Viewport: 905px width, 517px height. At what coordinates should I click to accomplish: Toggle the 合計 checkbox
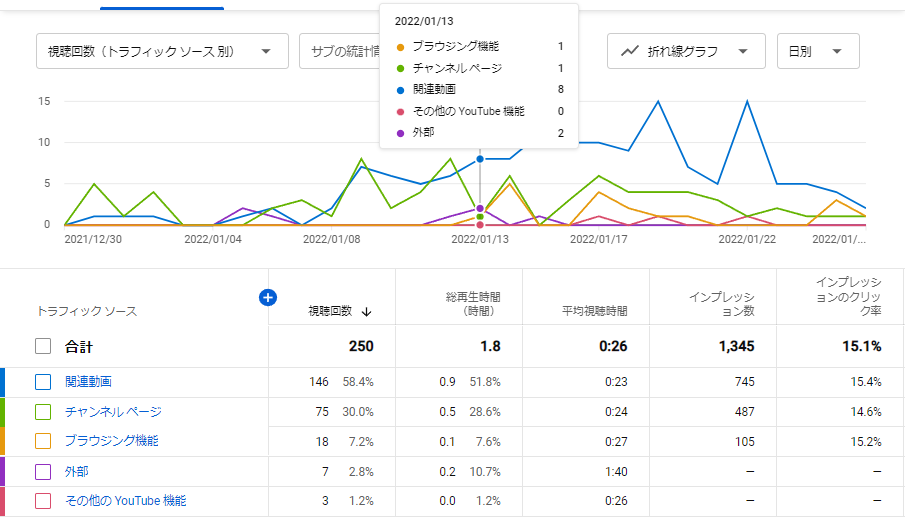tap(43, 346)
